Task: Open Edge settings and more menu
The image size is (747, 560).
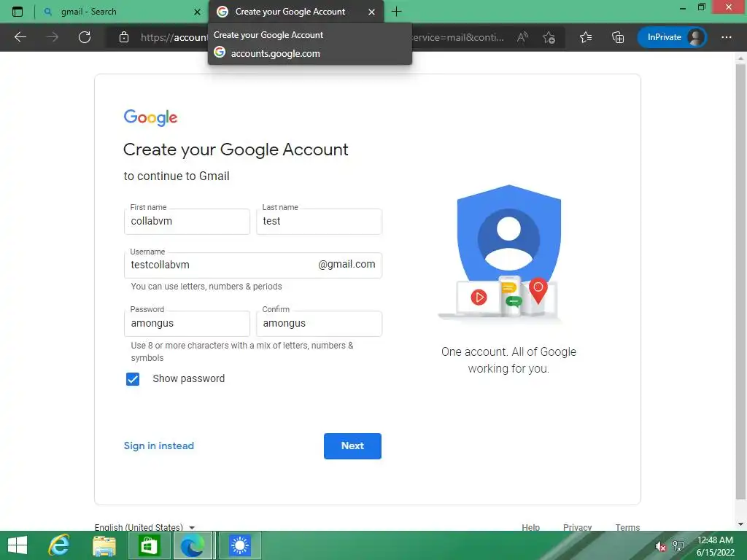Action: [727, 37]
